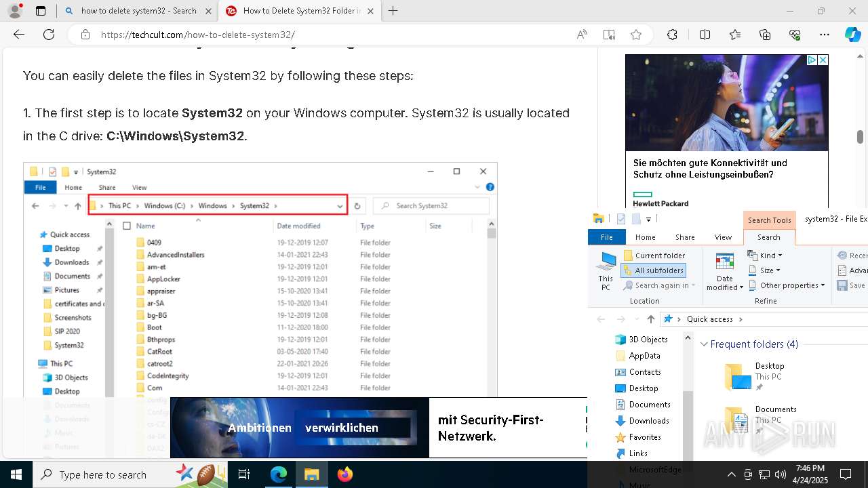Viewport: 868px width, 488px height.
Task: Open Edge profile avatar
Action: pos(15,11)
